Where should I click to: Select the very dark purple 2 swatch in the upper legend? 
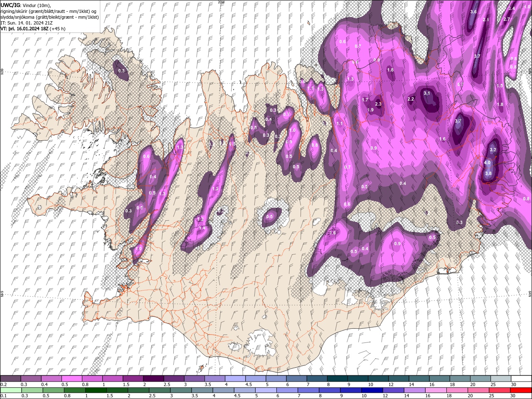(153, 379)
